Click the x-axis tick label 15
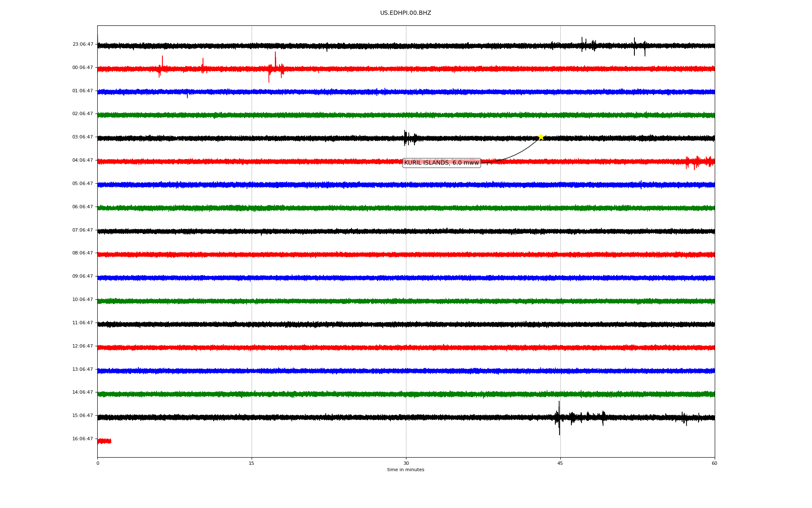Screen dimensions: 812x508 pos(252,463)
